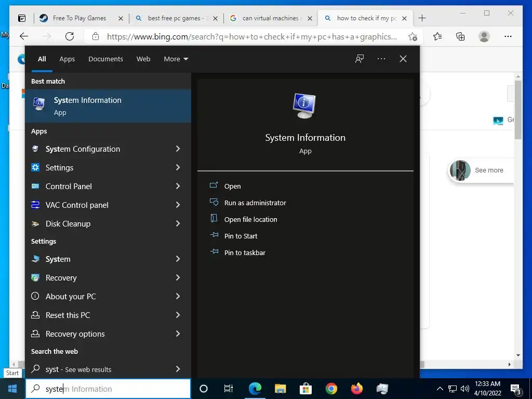The width and height of the screenshot is (532, 399).
Task: Switch to the Documents search filter
Action: [105, 59]
